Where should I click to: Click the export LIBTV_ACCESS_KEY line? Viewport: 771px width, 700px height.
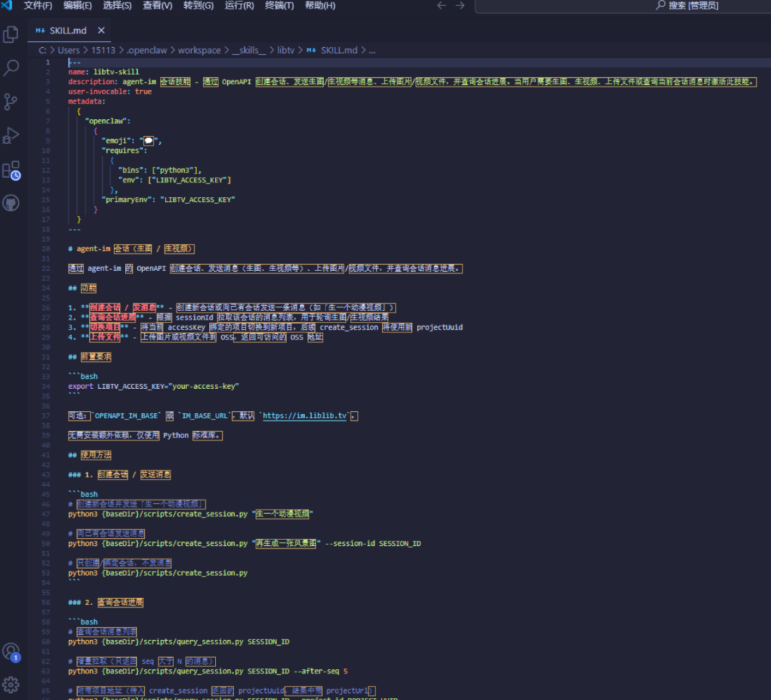(153, 386)
